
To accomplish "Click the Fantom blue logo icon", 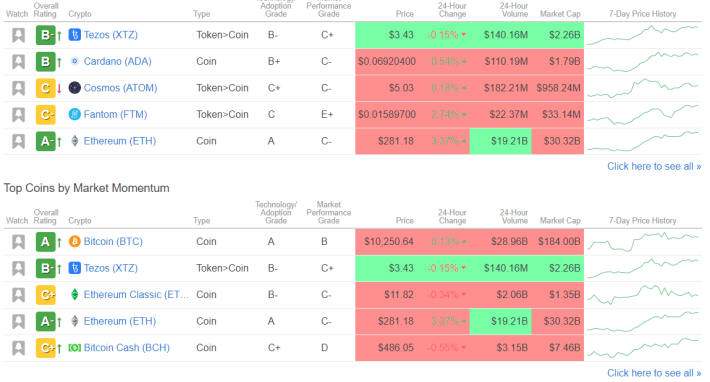I will coord(75,115).
